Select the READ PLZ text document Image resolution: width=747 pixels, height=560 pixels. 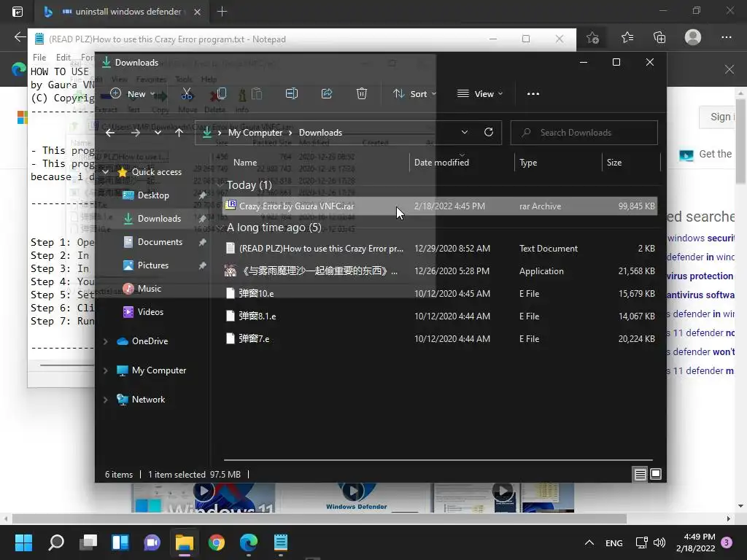click(x=440, y=248)
